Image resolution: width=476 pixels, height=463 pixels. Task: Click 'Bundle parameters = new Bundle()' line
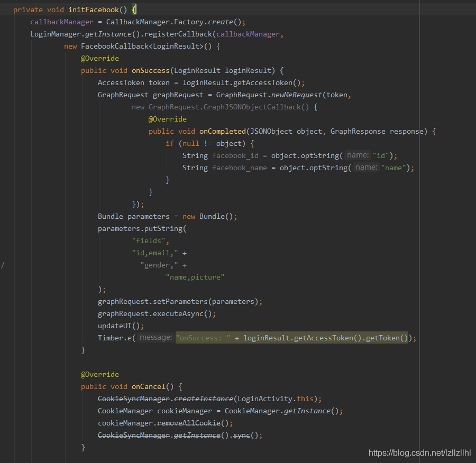click(x=167, y=217)
